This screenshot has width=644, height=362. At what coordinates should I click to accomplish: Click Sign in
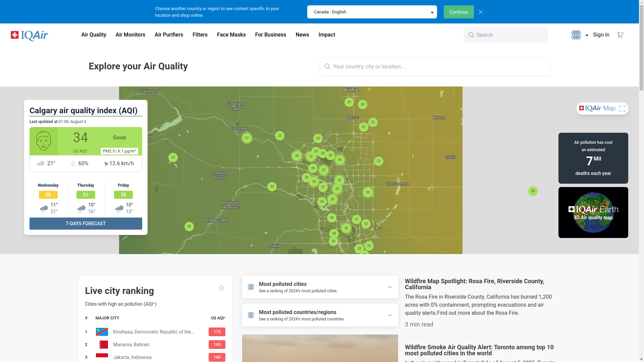pos(601,35)
